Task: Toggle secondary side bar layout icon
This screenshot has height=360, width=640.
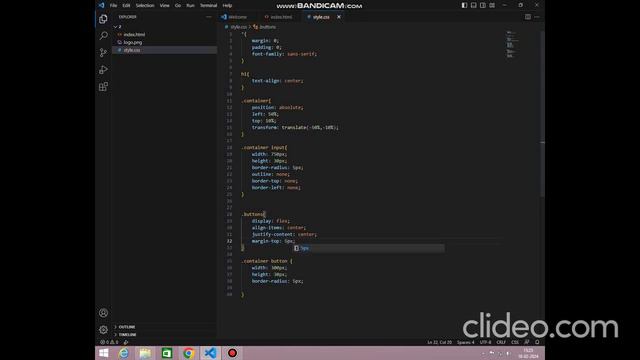Action: (x=483, y=5)
